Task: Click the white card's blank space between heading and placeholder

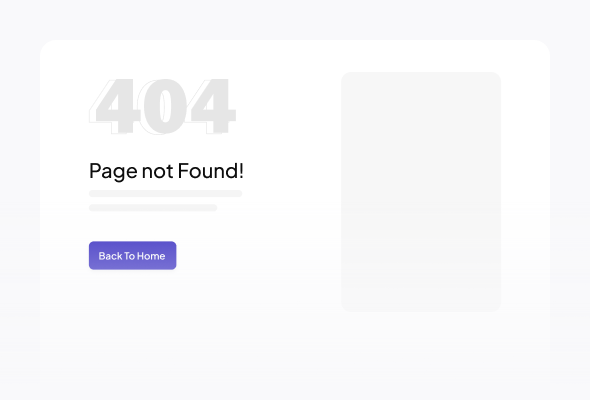Action: [292, 171]
